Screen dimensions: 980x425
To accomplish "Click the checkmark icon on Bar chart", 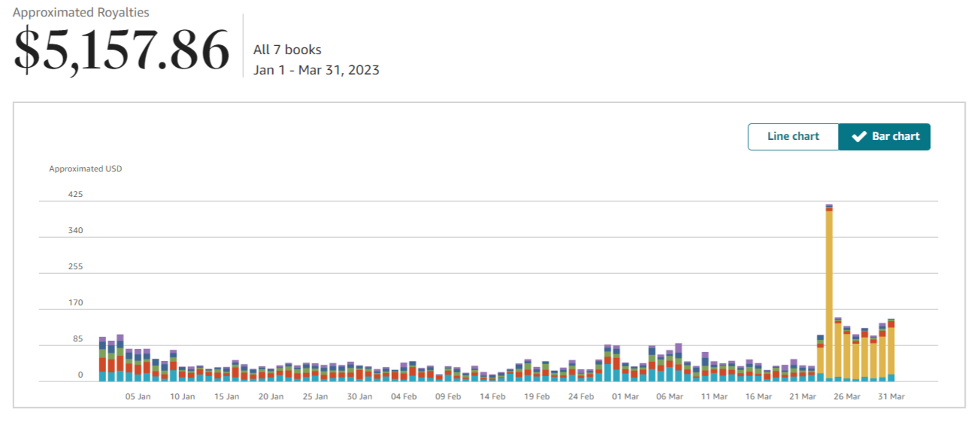I will (859, 137).
